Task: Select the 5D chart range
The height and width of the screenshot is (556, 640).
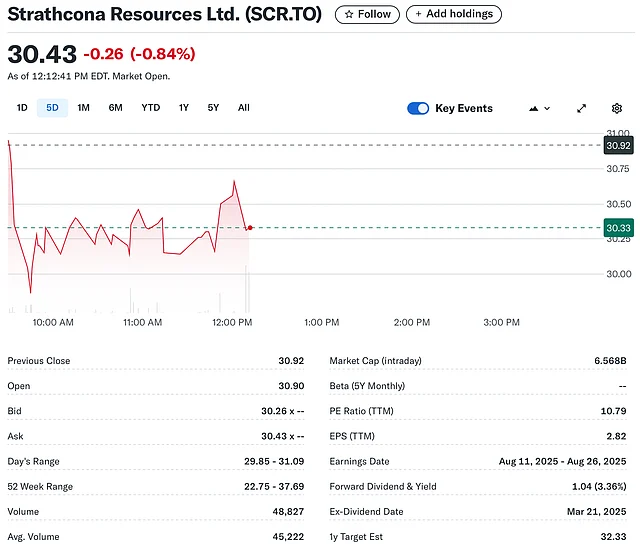Action: (52, 108)
